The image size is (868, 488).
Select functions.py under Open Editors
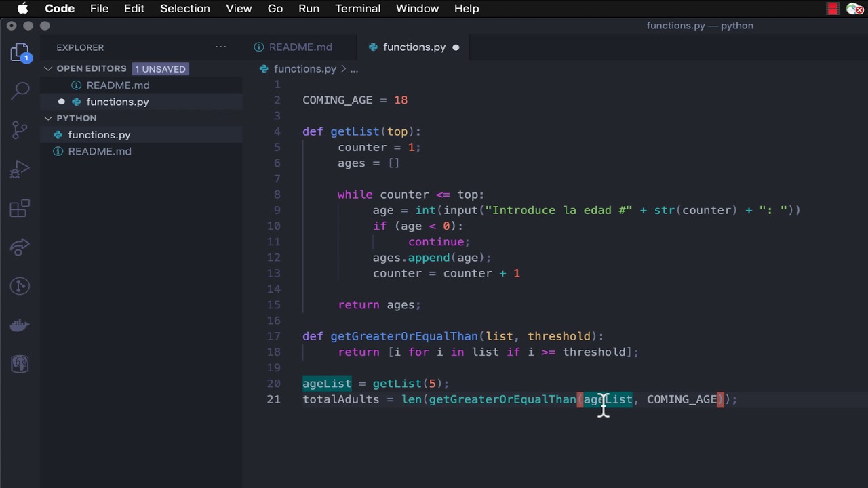pyautogui.click(x=141, y=102)
